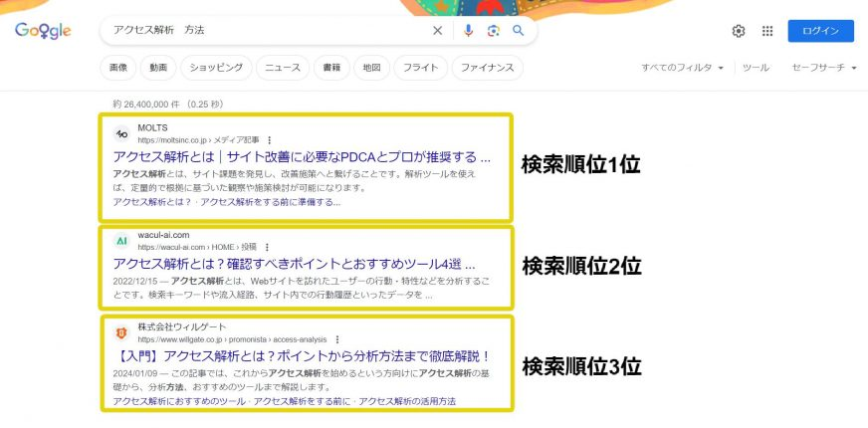Image resolution: width=868 pixels, height=428 pixels.
Task: Click the アクセス解析におすすめのツール sitelink
Action: pyautogui.click(x=179, y=401)
